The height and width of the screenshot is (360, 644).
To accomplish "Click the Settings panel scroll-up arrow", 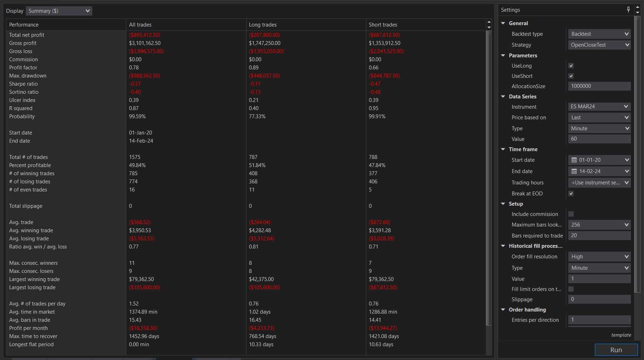I will tap(638, 7).
